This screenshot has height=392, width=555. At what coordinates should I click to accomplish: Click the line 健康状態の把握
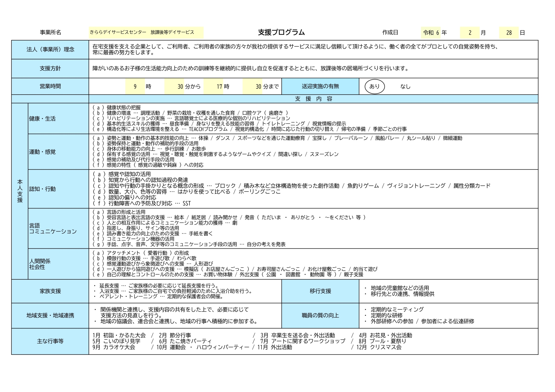[x=117, y=108]
